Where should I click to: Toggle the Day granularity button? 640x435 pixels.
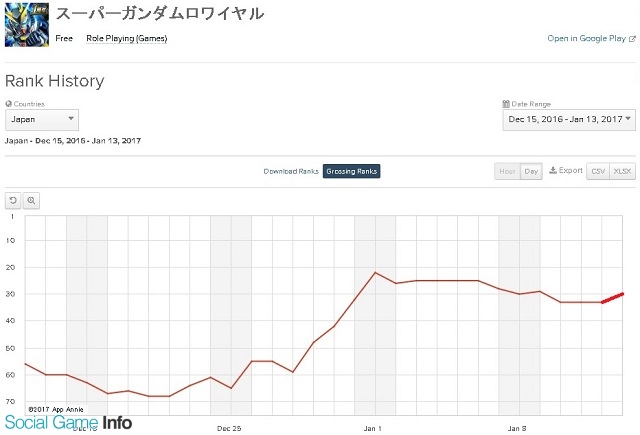tap(531, 171)
